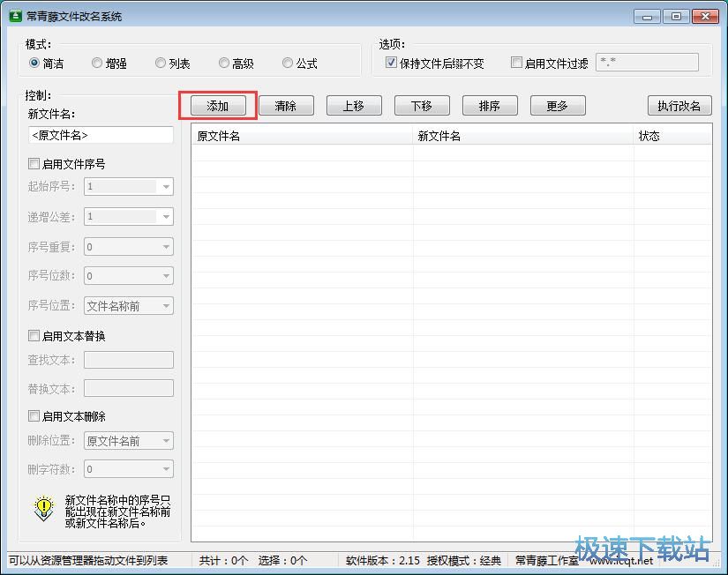This screenshot has width=728, height=575.
Task: Open the 起始序号 dropdown
Action: [164, 186]
